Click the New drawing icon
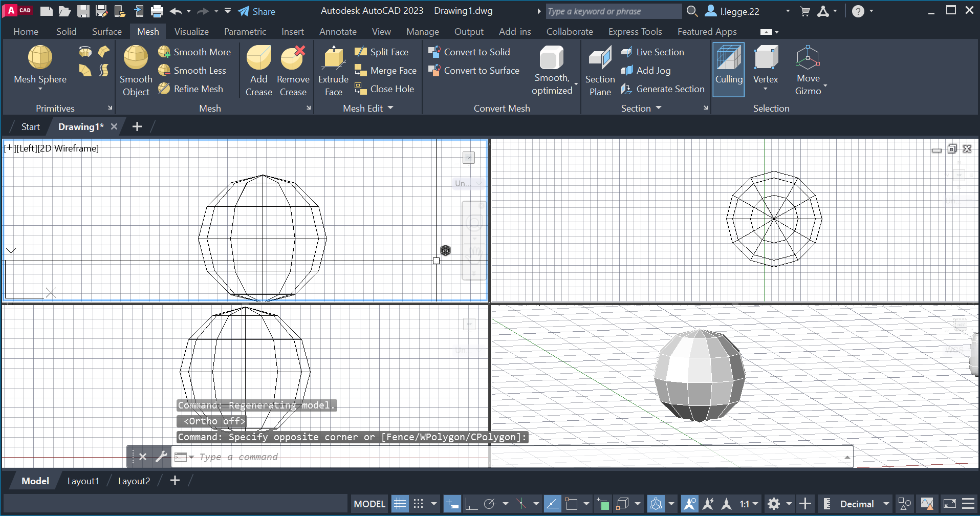980x516 pixels. [x=46, y=11]
